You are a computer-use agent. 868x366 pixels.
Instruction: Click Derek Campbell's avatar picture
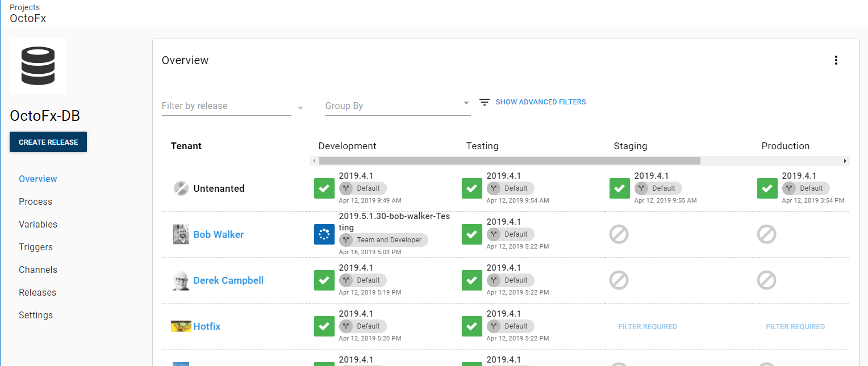click(181, 281)
